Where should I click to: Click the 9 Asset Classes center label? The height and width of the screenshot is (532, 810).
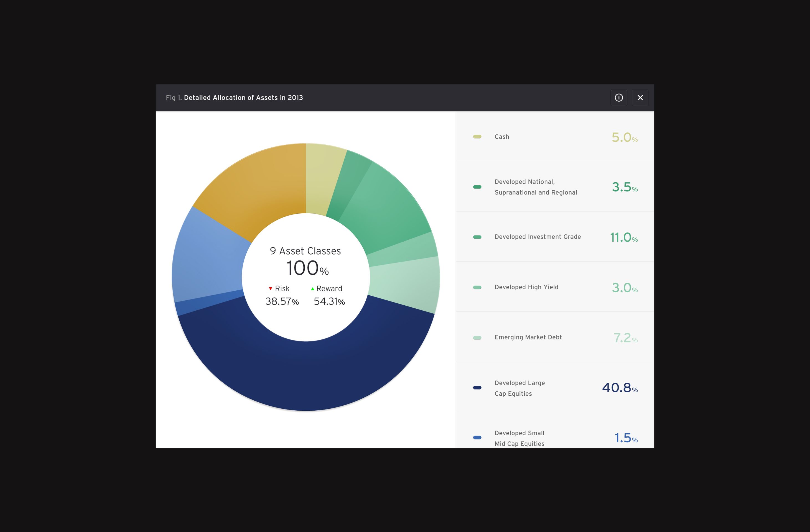tap(305, 251)
